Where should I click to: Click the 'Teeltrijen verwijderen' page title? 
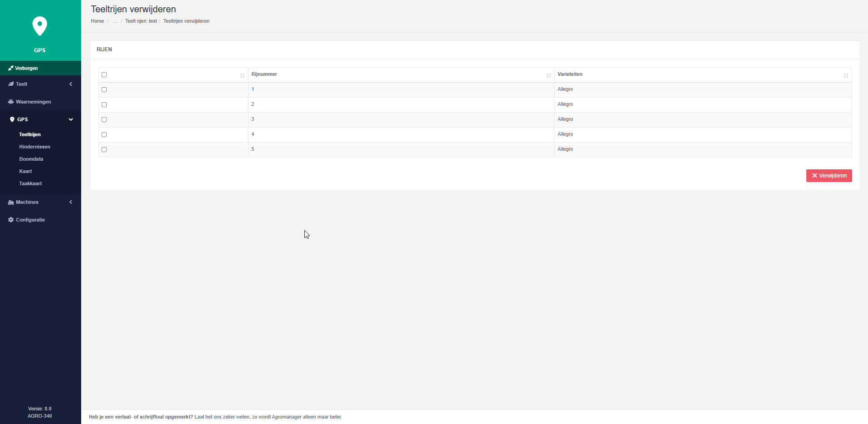pyautogui.click(x=133, y=9)
